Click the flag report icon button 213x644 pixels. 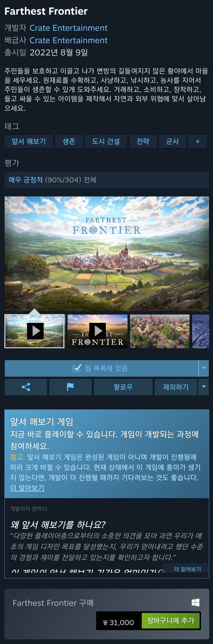(70, 387)
